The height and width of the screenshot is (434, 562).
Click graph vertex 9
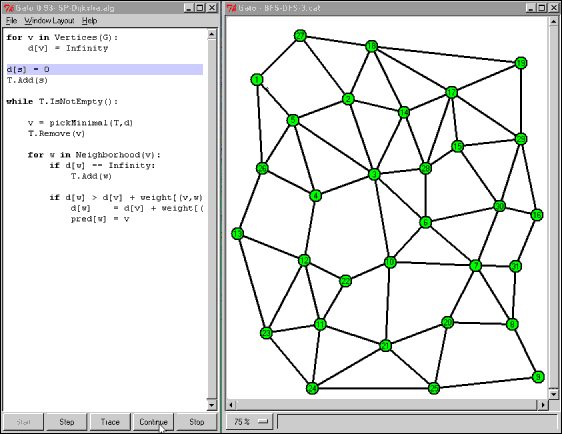(x=538, y=377)
